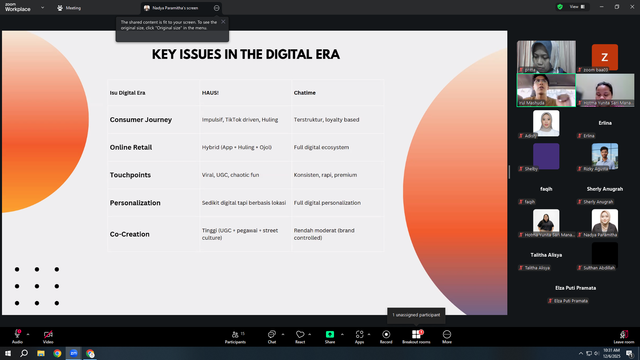Viewport: 640px width, 360px height.
Task: Open the React emoji button
Action: point(300,337)
